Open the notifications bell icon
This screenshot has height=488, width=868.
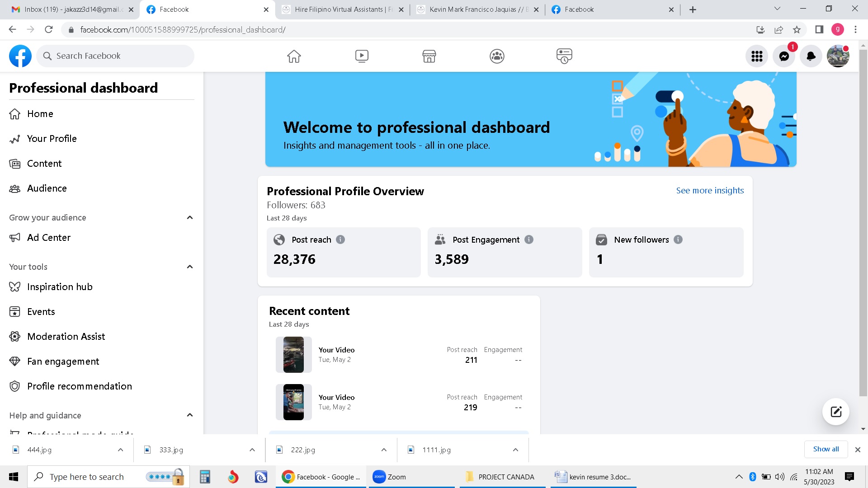811,56
